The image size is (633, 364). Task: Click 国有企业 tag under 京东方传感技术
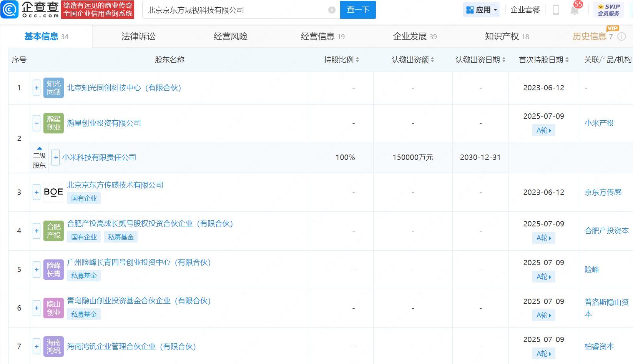click(x=84, y=198)
